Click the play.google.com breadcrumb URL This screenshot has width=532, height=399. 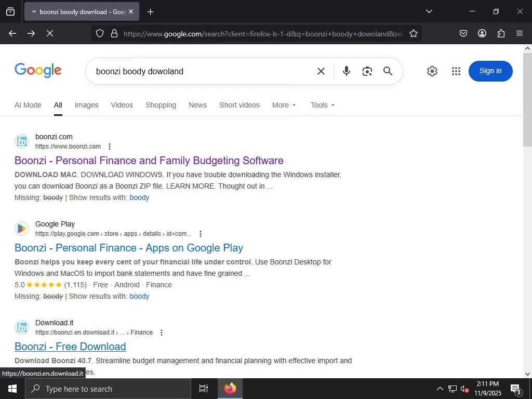pos(113,233)
